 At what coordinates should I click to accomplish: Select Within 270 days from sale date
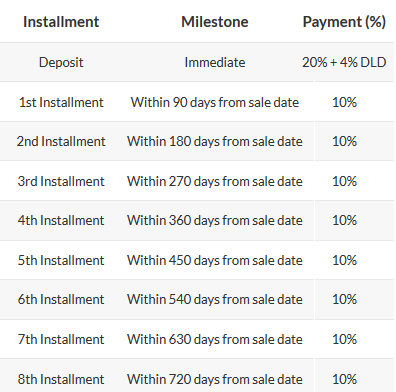pos(215,181)
